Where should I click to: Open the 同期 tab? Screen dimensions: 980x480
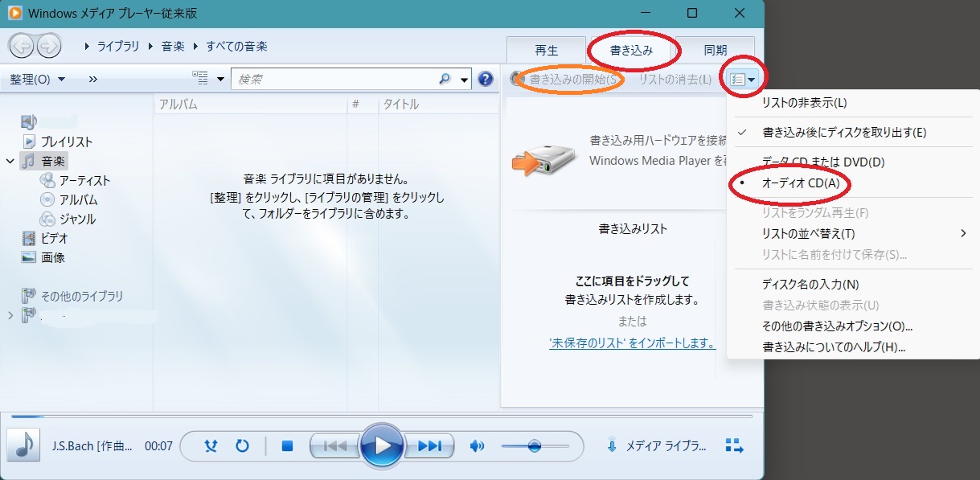pyautogui.click(x=715, y=50)
